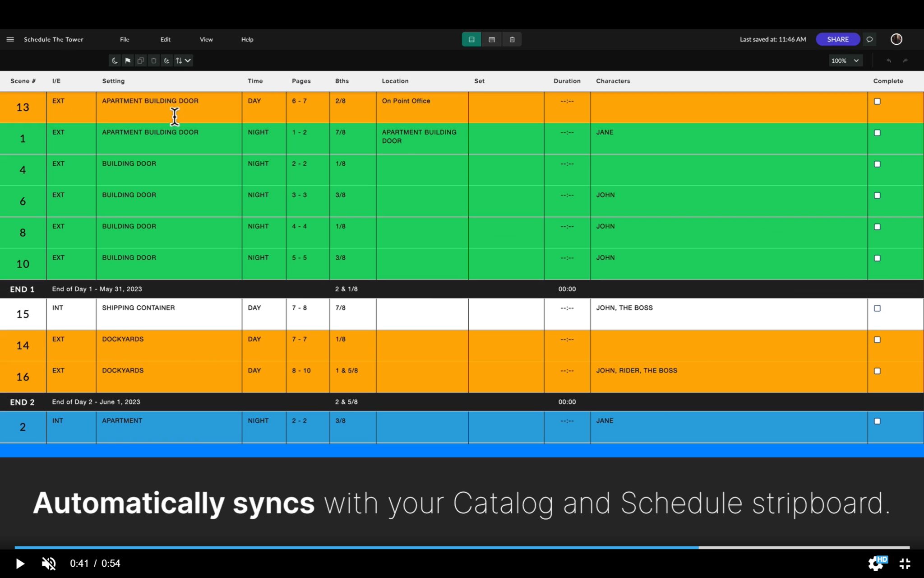Switch to the calendar view icon
The image size is (924, 578).
click(x=492, y=39)
